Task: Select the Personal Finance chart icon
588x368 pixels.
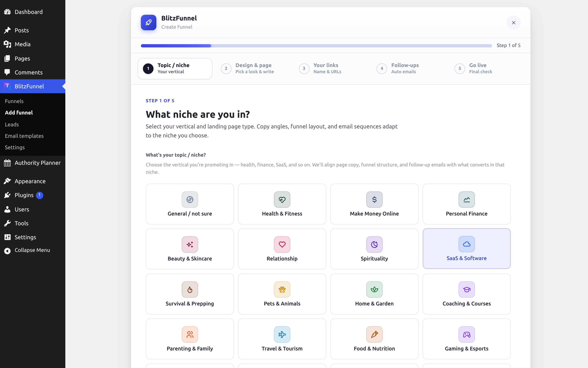Action: point(467,199)
